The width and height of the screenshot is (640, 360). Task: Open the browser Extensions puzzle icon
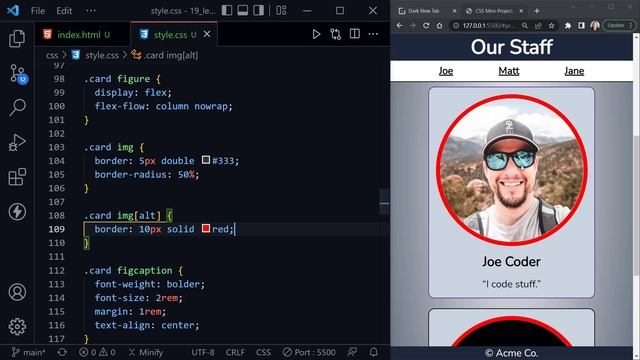click(x=568, y=25)
